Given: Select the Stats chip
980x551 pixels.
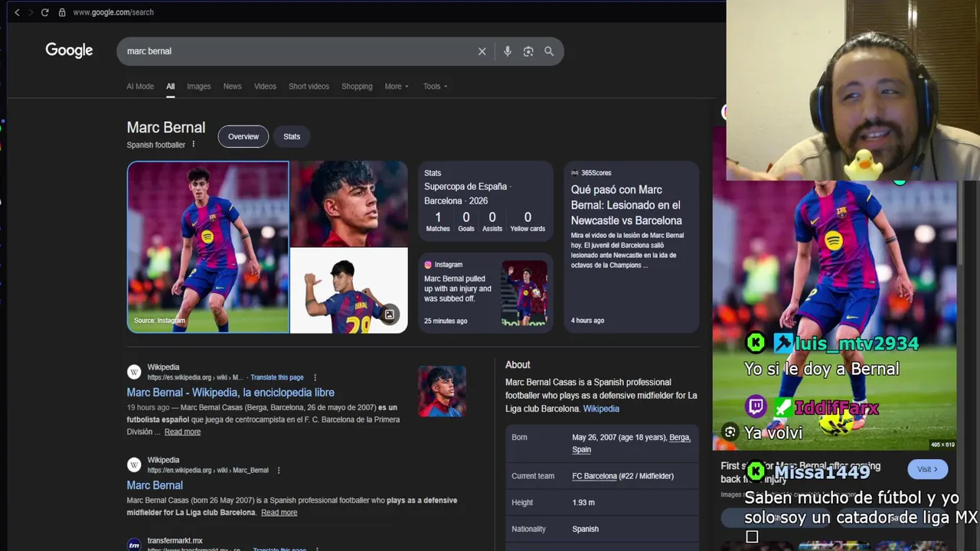Looking at the screenshot, I should point(292,136).
